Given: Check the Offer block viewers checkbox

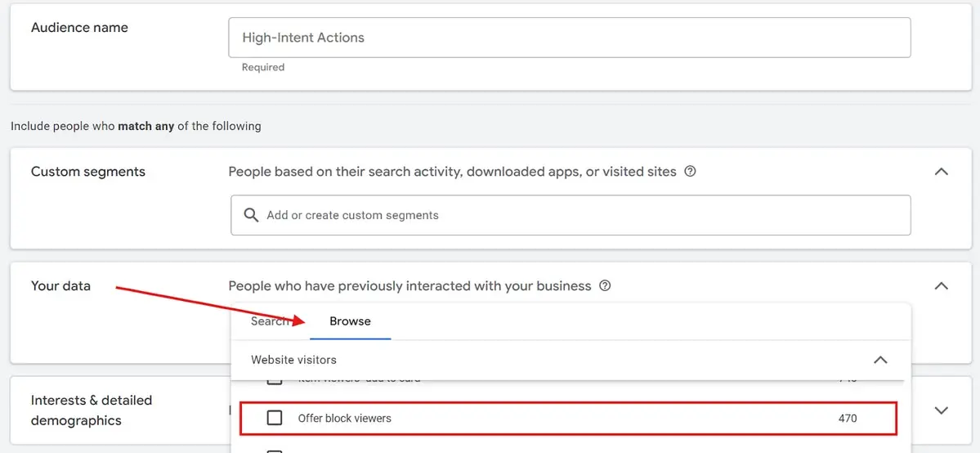Looking at the screenshot, I should 275,418.
